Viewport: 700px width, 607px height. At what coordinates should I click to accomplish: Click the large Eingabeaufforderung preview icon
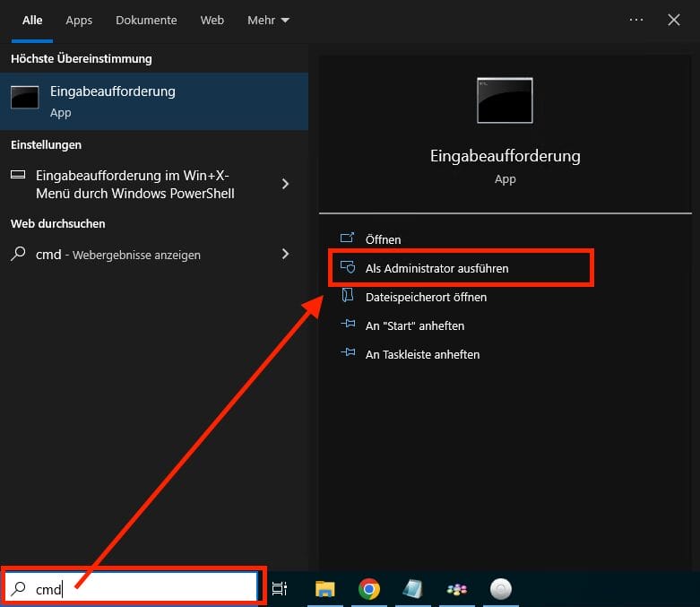(x=505, y=100)
